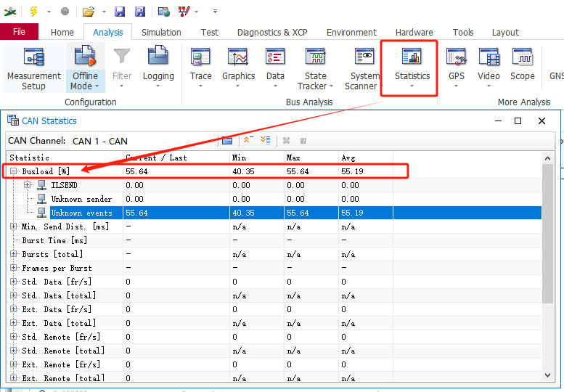
Task: Select the Burst Time [ms] row
Action: tap(274, 240)
